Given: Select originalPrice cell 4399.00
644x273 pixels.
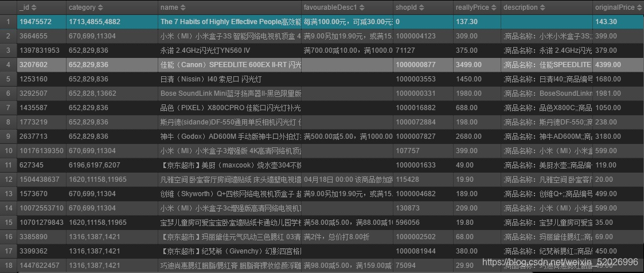Looking at the screenshot, I should (x=618, y=65).
